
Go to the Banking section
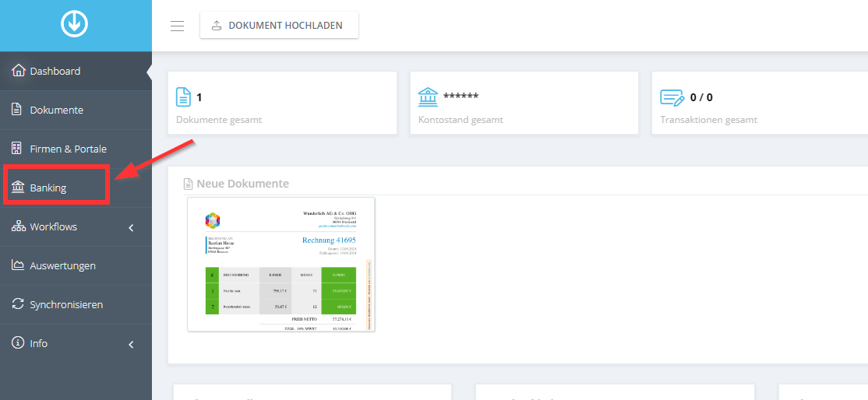tap(76, 188)
